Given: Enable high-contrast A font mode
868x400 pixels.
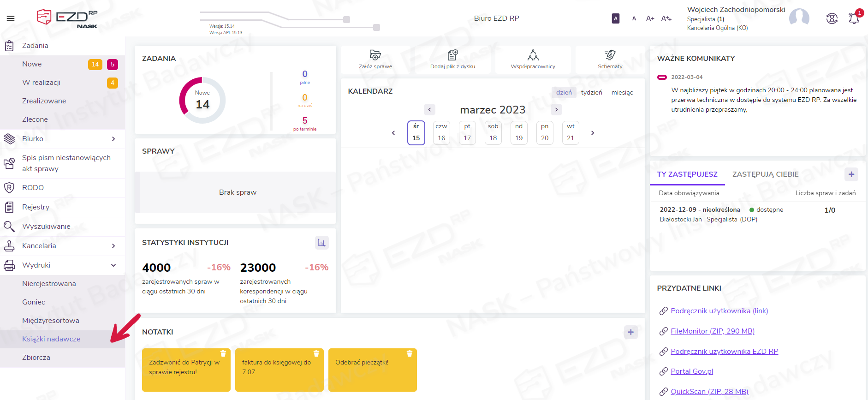Looking at the screenshot, I should [x=615, y=18].
